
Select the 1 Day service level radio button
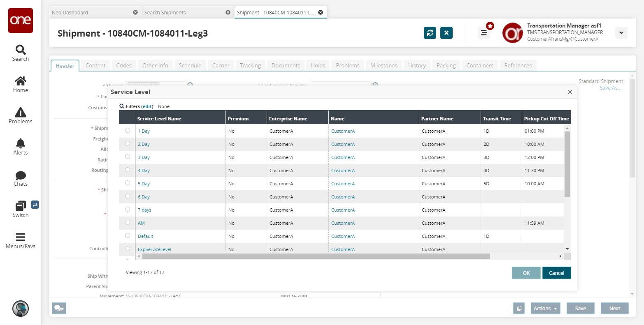[128, 130]
